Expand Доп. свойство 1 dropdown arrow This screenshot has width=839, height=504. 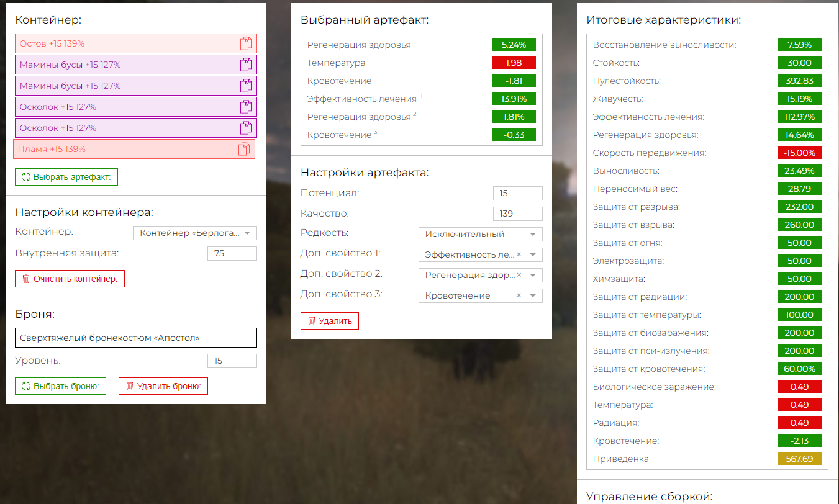[x=533, y=255]
